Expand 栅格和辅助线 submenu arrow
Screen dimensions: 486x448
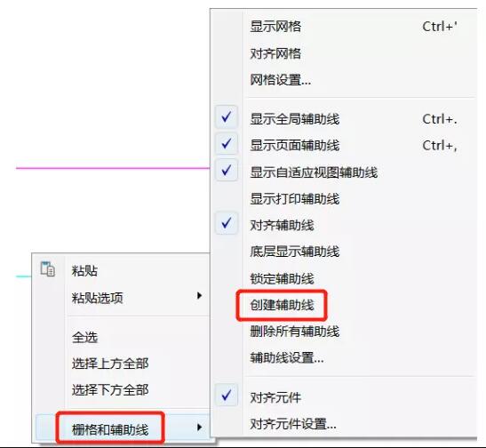click(200, 428)
